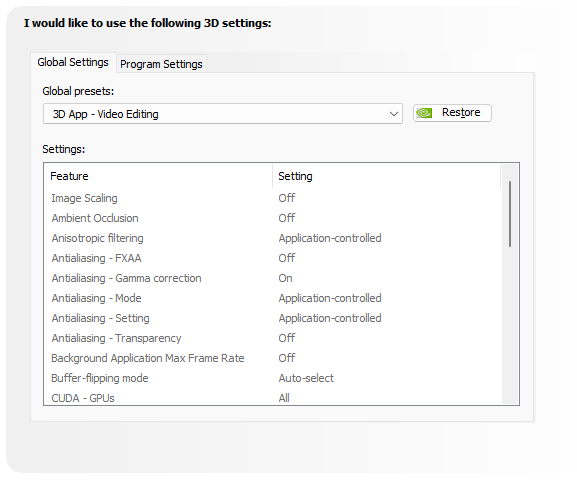Pick the Background Application Max Frame Rate row
Image resolution: width=577 pixels, height=480 pixels.
[x=272, y=358]
